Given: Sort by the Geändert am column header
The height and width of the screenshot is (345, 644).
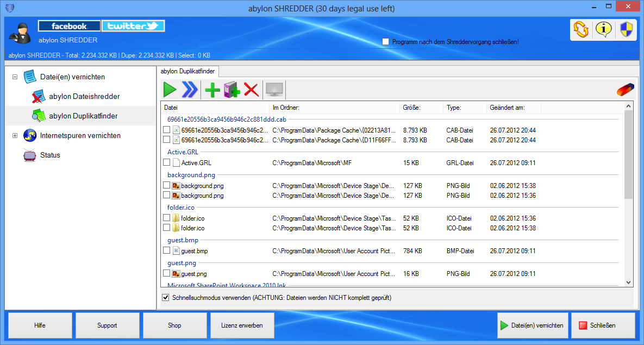Looking at the screenshot, I should (514, 108).
